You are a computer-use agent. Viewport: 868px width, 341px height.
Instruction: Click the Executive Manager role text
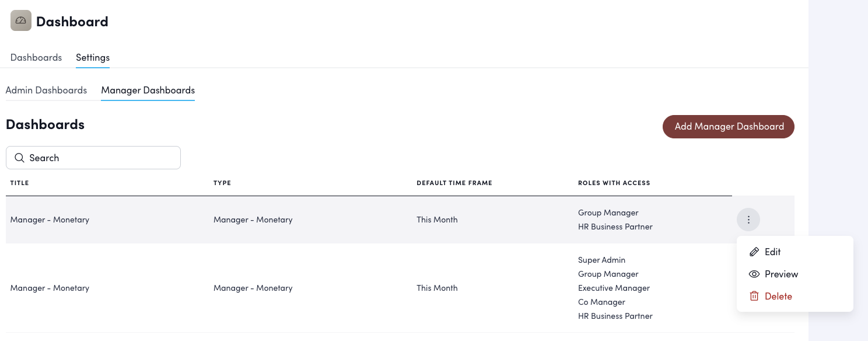pyautogui.click(x=614, y=288)
